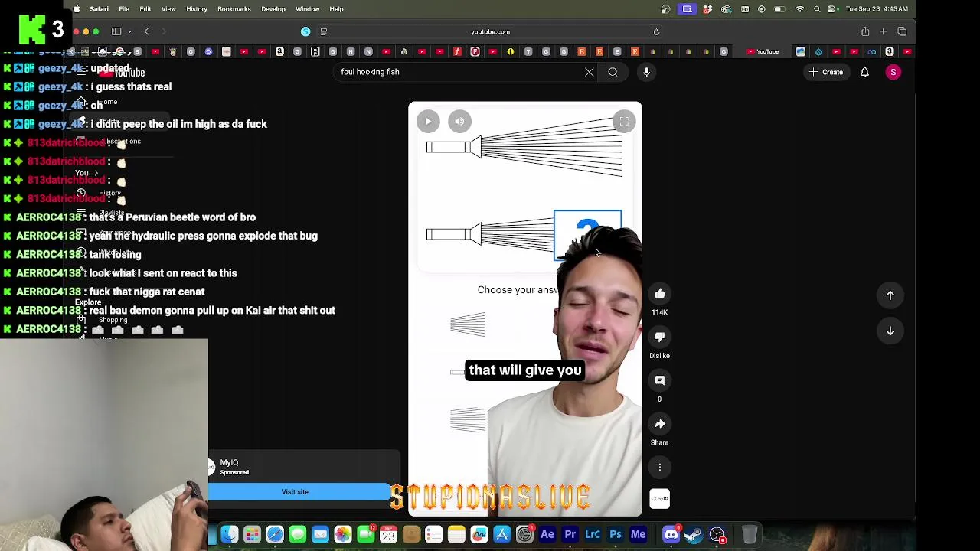
Task: Open the account avatar menu
Action: 893,72
